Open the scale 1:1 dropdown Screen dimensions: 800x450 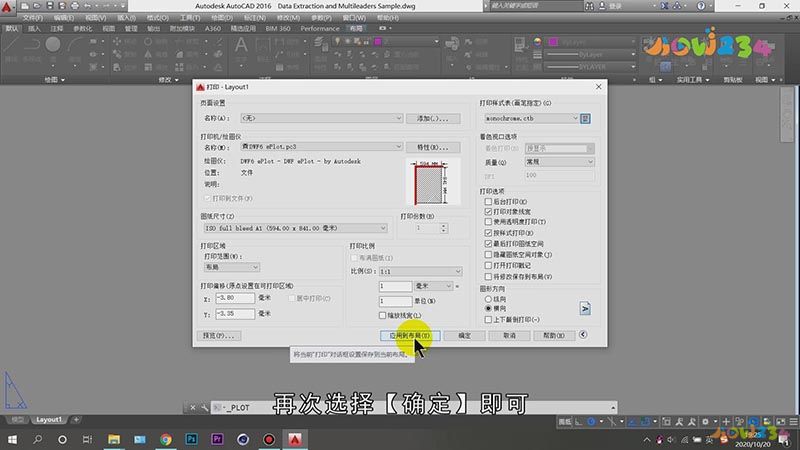420,271
